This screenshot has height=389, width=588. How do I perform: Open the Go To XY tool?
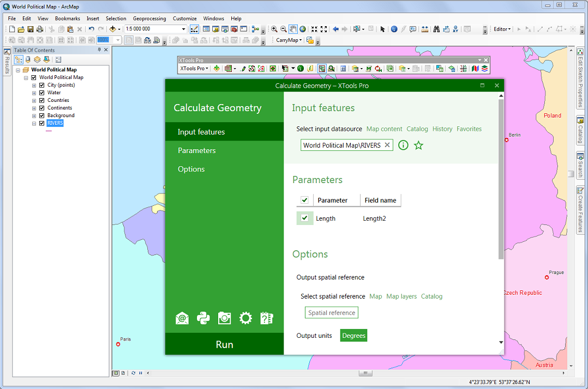click(455, 29)
